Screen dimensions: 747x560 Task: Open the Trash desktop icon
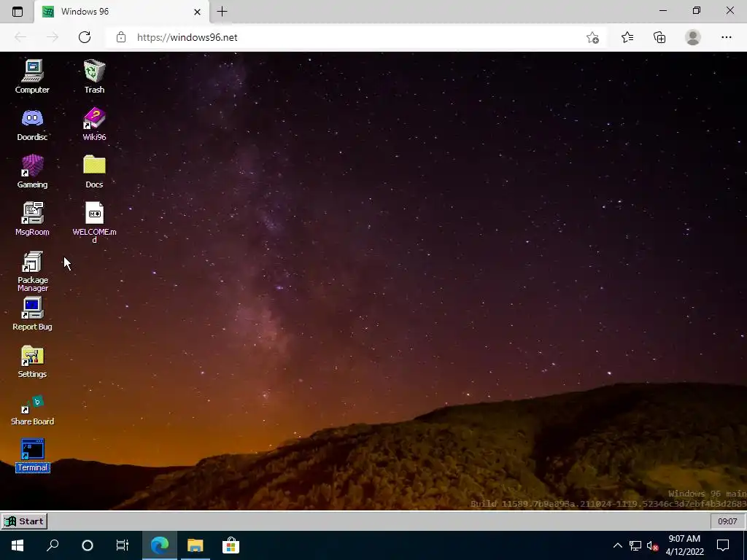[x=94, y=76]
